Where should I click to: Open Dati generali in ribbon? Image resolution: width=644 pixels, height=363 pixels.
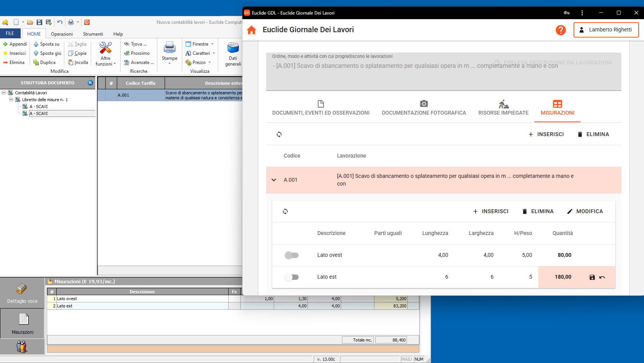click(x=233, y=54)
